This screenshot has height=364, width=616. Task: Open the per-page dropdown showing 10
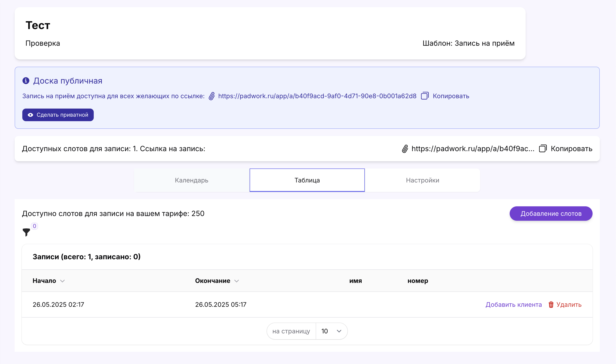pos(331,331)
